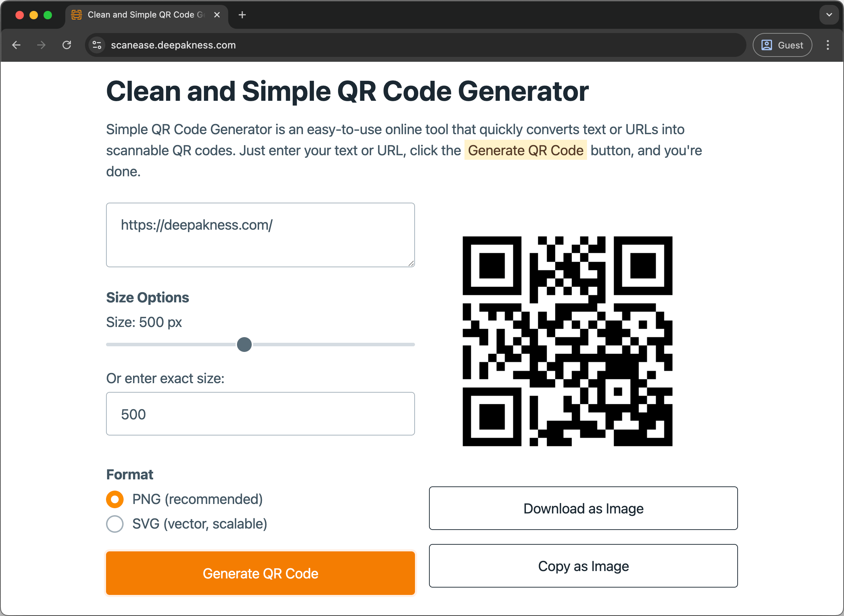844x616 pixels.
Task: Click the red close window button
Action: pyautogui.click(x=20, y=15)
